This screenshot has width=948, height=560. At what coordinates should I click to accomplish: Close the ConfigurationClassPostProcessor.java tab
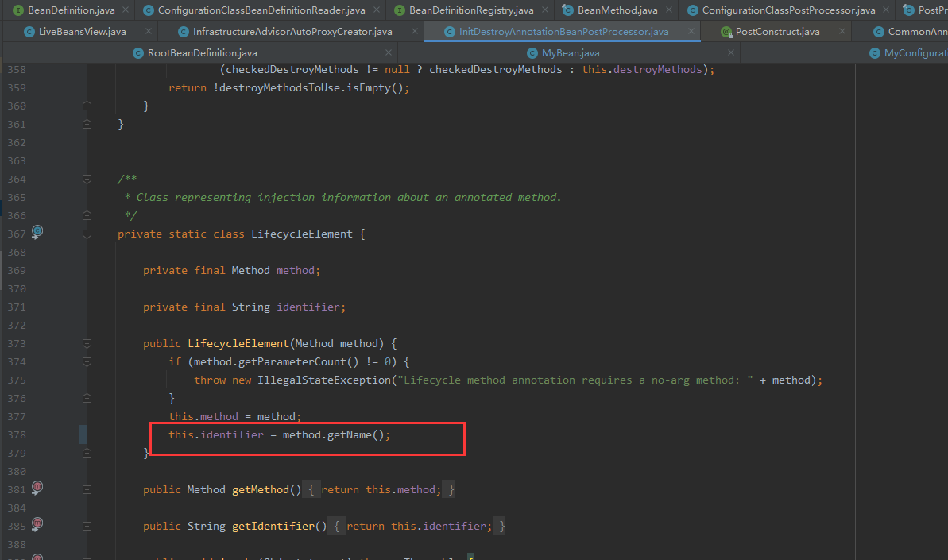[886, 10]
